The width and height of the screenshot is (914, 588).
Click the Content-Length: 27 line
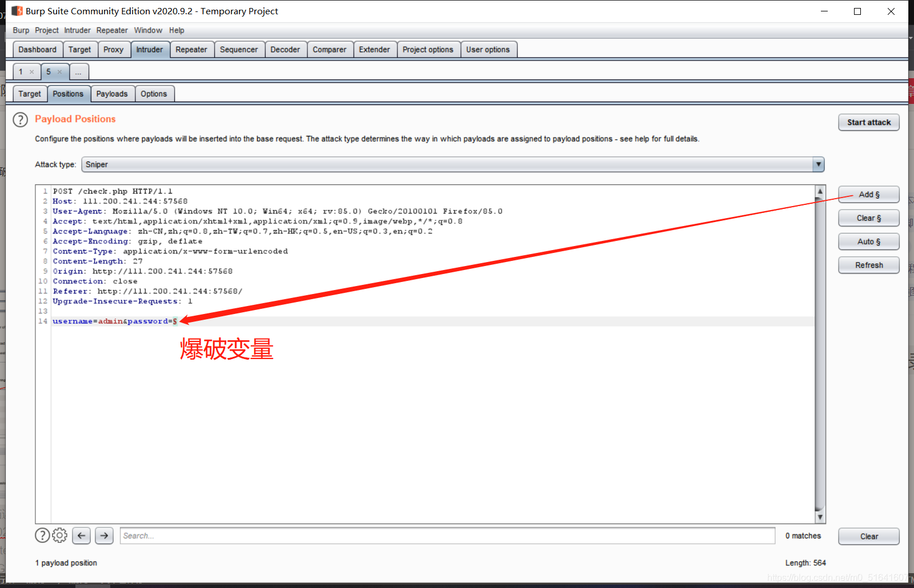[x=98, y=261]
